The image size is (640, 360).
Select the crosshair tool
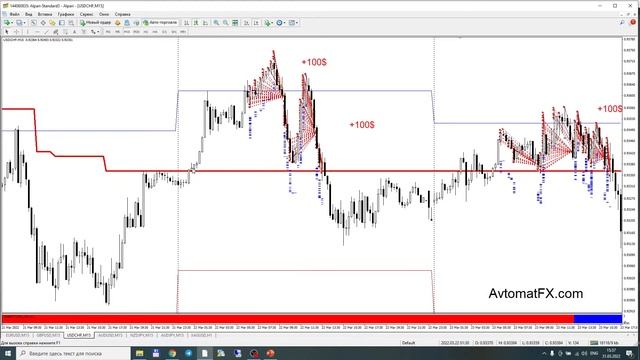(16, 31)
